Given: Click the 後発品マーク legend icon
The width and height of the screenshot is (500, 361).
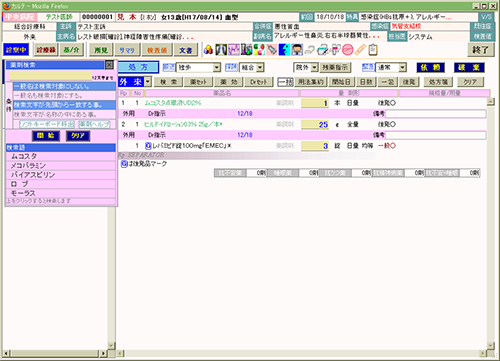Looking at the screenshot, I should [124, 164].
